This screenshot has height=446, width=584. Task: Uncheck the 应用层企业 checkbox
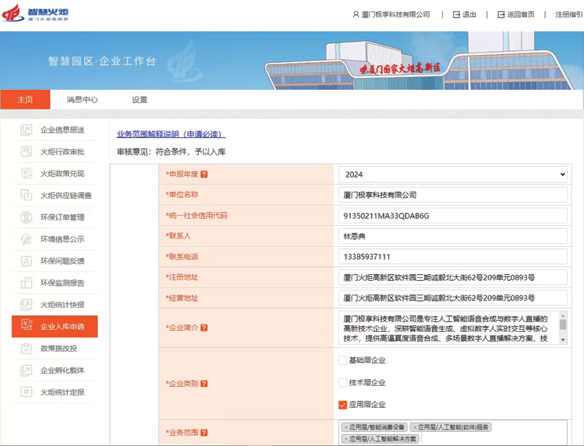tap(343, 405)
